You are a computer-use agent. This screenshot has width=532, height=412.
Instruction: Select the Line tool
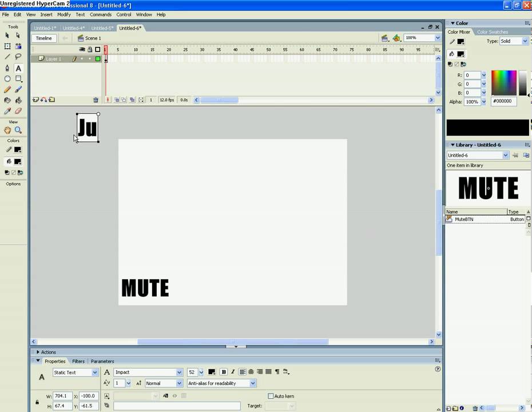(x=7, y=57)
